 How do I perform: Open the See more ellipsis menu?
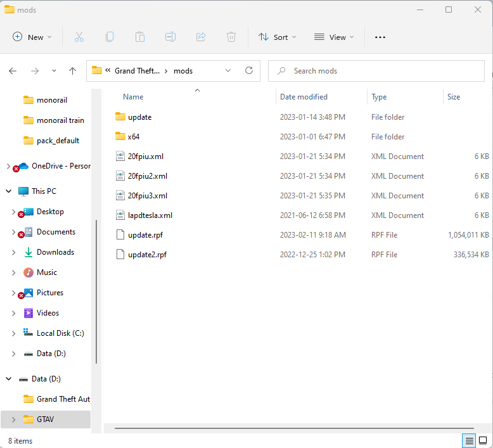coord(380,37)
